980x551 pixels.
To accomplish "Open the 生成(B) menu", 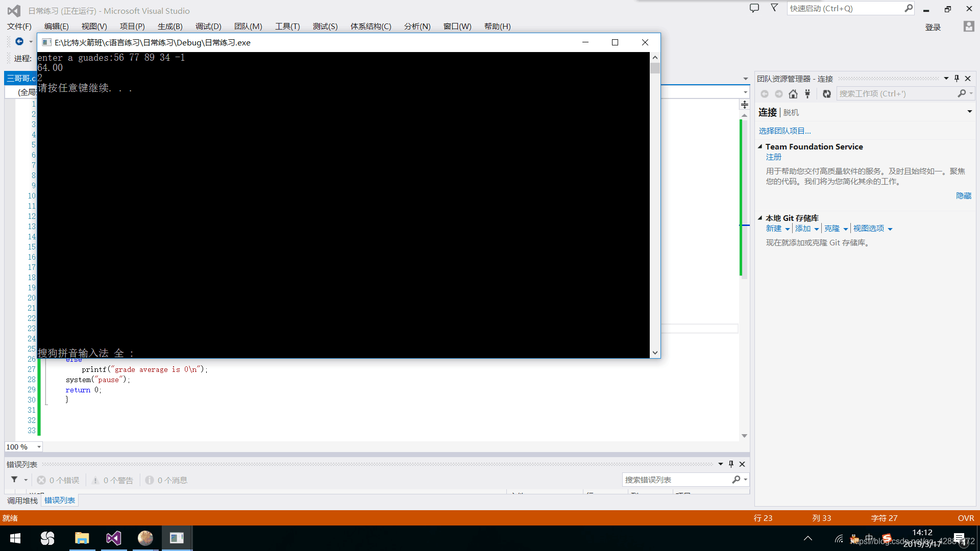I will (x=170, y=27).
